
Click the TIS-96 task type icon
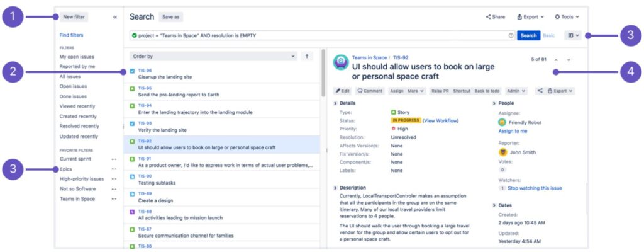tap(132, 71)
